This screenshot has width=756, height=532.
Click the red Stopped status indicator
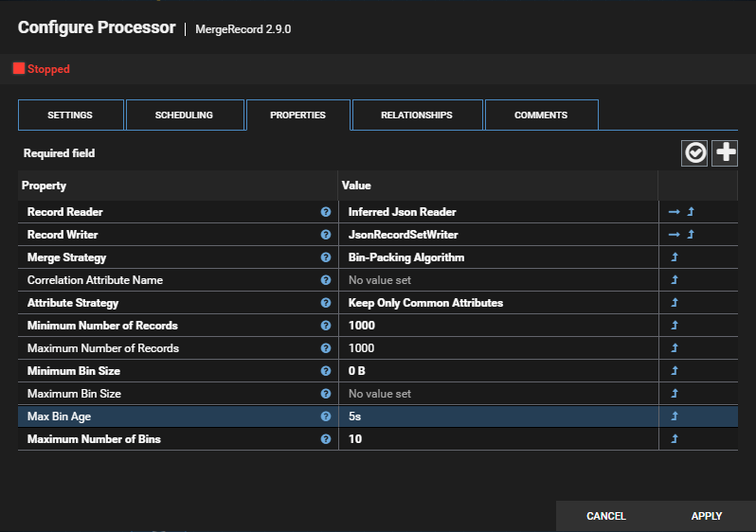click(x=42, y=69)
